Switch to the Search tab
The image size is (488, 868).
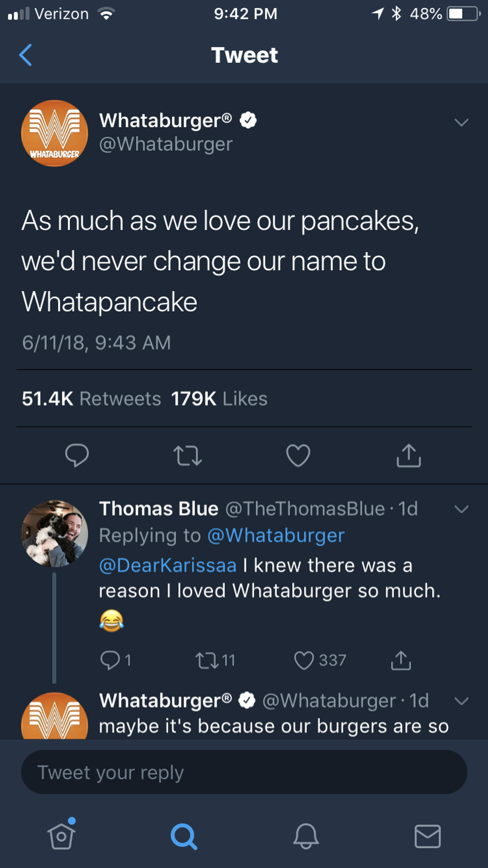[x=184, y=836]
